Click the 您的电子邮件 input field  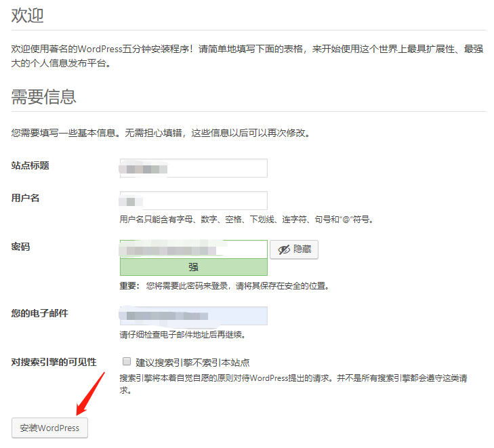point(193,316)
